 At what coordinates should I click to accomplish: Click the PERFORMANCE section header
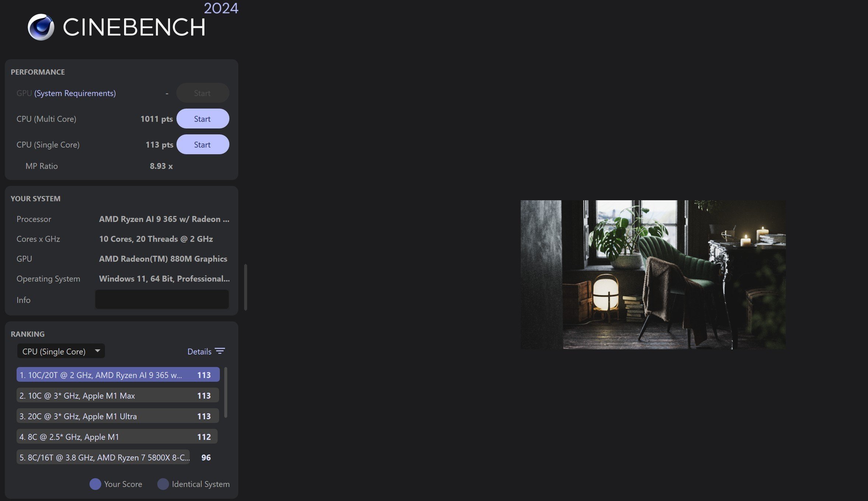(38, 71)
